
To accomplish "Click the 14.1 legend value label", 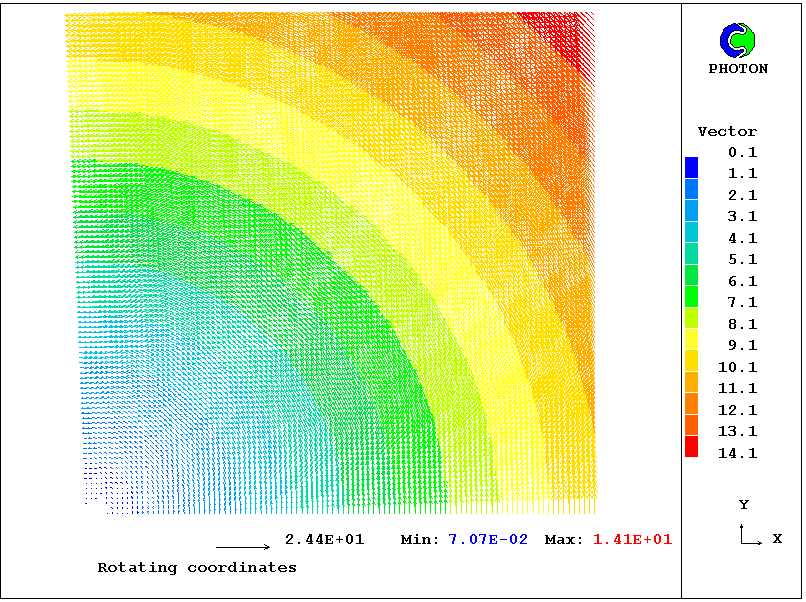I will (x=738, y=453).
